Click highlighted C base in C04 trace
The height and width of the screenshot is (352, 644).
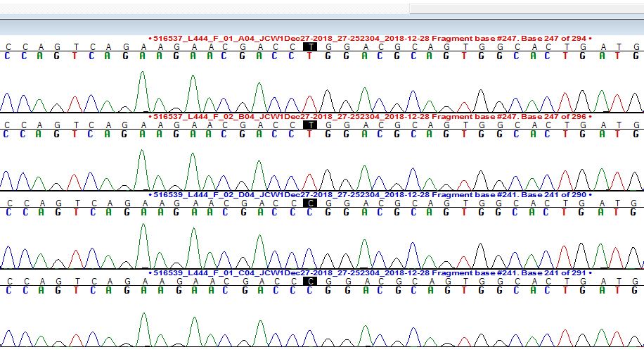(x=309, y=281)
